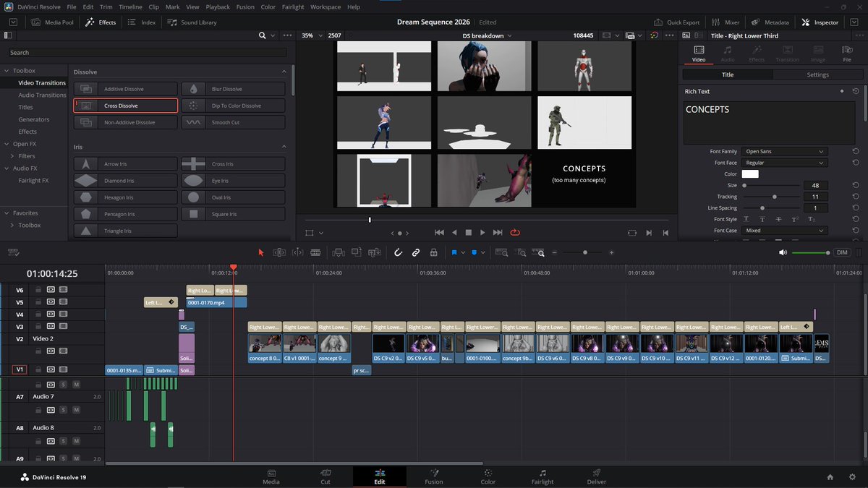Open the Flag color dropdown arrow

(464, 253)
